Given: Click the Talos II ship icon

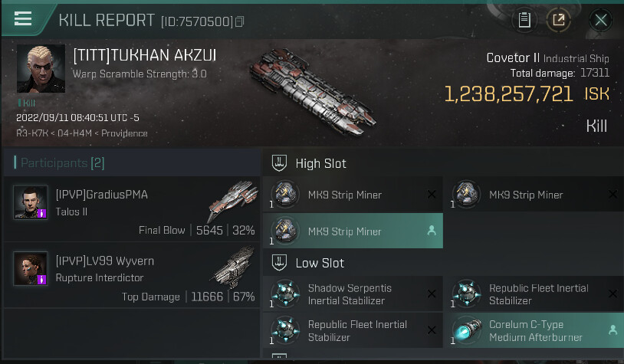Looking at the screenshot, I should click(x=232, y=202).
